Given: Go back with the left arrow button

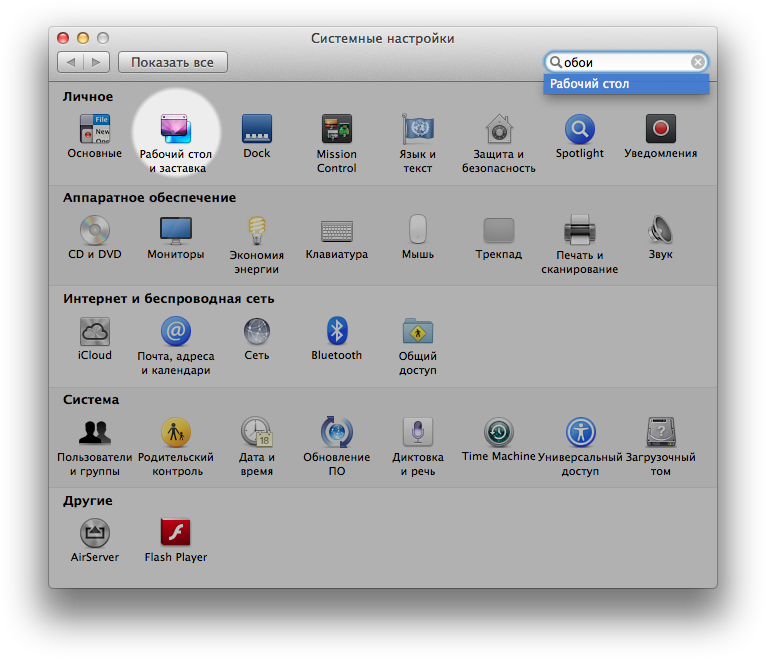Looking at the screenshot, I should (x=70, y=63).
